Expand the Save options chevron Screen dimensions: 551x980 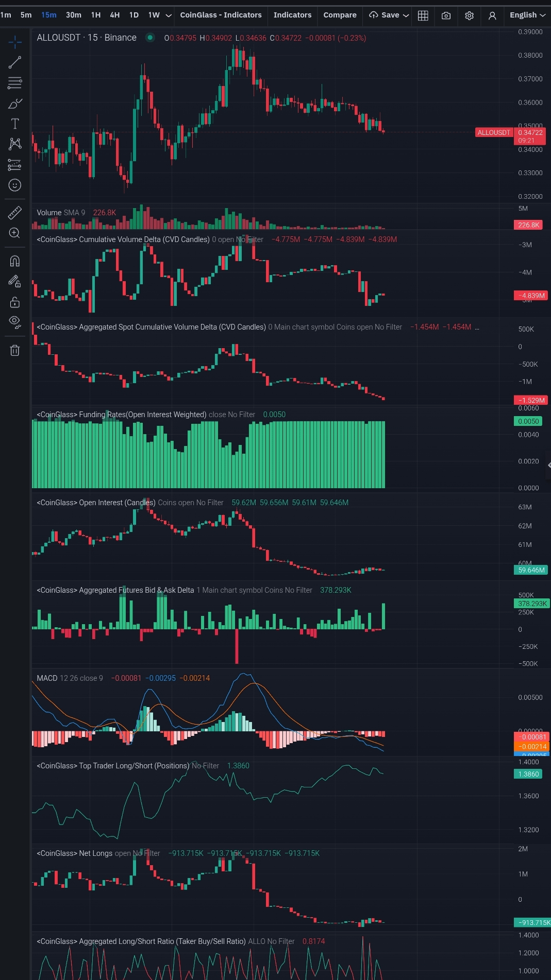click(x=406, y=15)
